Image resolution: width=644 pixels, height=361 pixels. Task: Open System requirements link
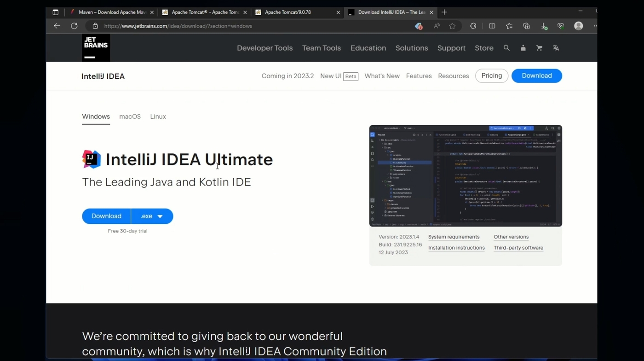(x=454, y=237)
